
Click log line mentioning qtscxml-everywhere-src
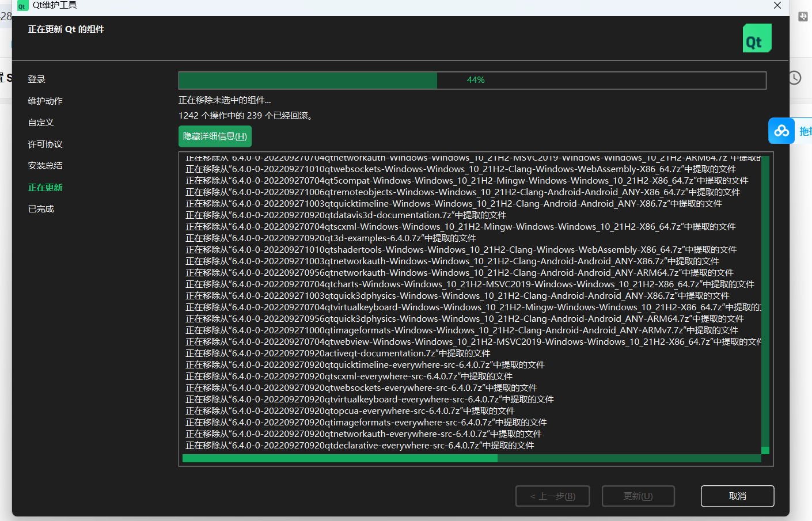(349, 377)
